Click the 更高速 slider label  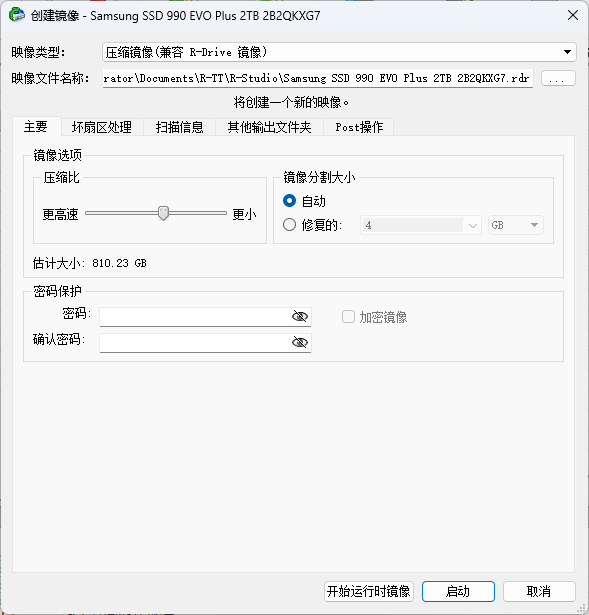pyautogui.click(x=60, y=215)
